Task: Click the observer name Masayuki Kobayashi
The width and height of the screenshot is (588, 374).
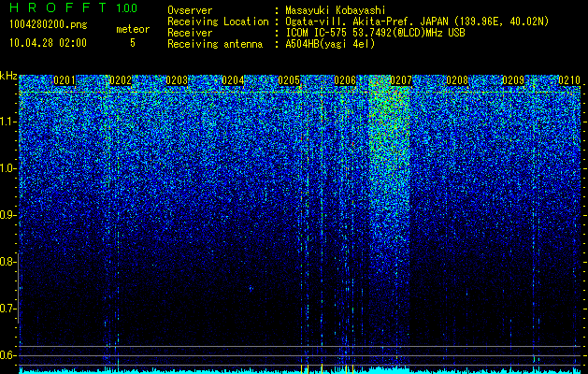Action: pyautogui.click(x=335, y=10)
